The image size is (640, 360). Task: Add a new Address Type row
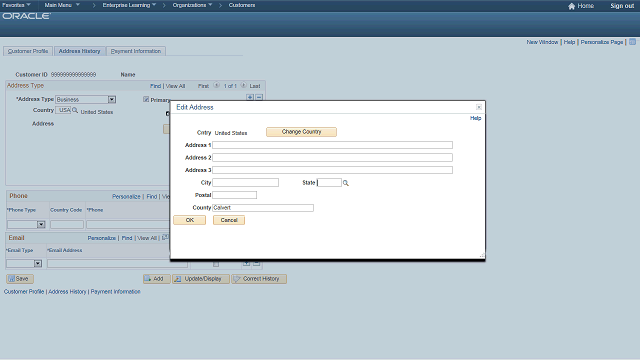tap(250, 97)
